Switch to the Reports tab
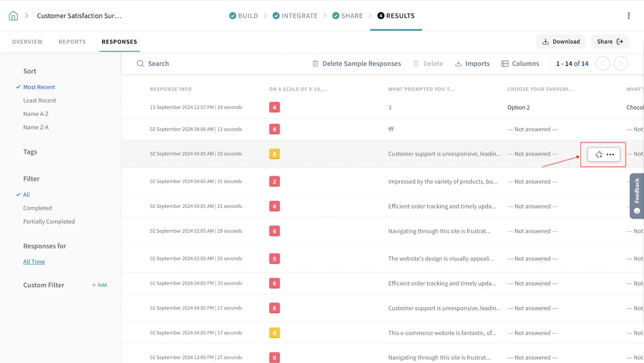The width and height of the screenshot is (644, 363). coord(72,42)
